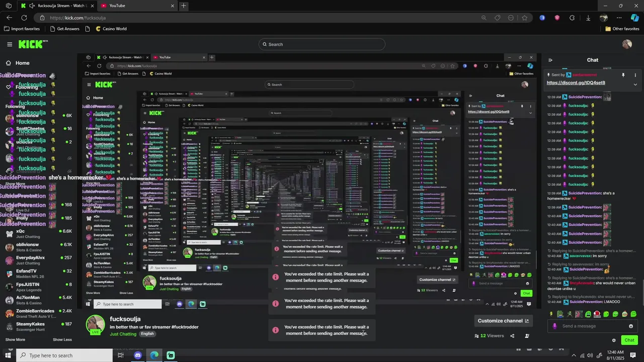Viewport: 644px width, 362px height.
Task: Open the user profile avatar in Kick header
Action: pos(627,44)
